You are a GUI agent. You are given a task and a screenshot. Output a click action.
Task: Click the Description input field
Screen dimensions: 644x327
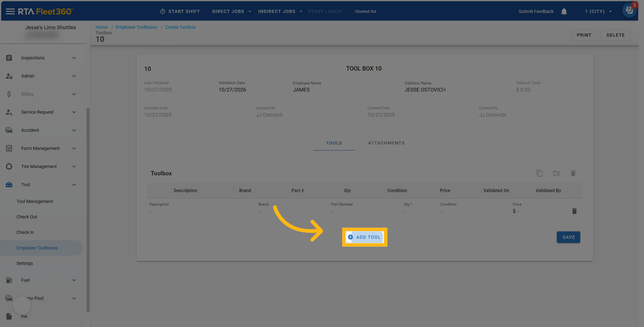[200, 211]
